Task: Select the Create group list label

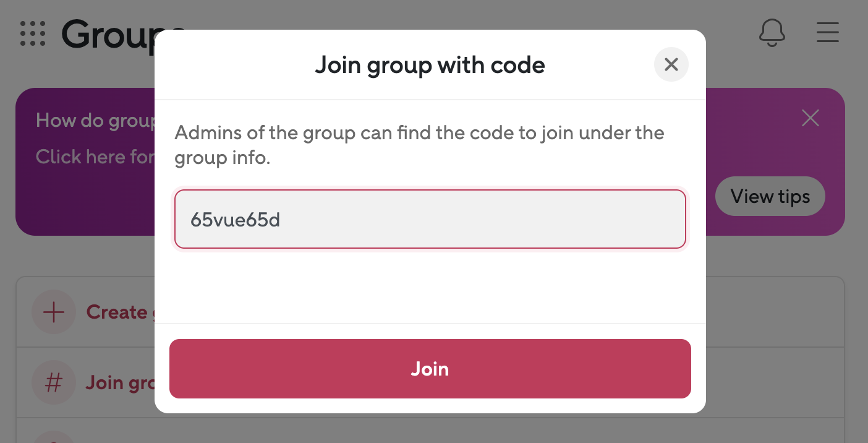Action: (117, 312)
